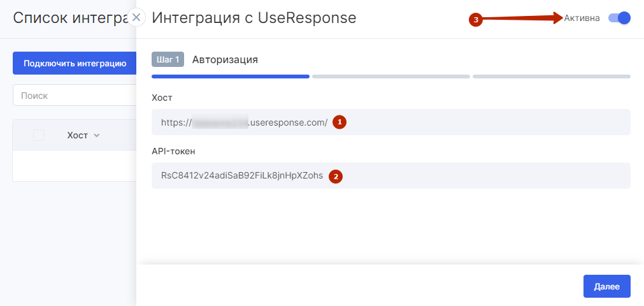Select the Шаг 1 step badge
644x306 pixels.
[x=168, y=60]
